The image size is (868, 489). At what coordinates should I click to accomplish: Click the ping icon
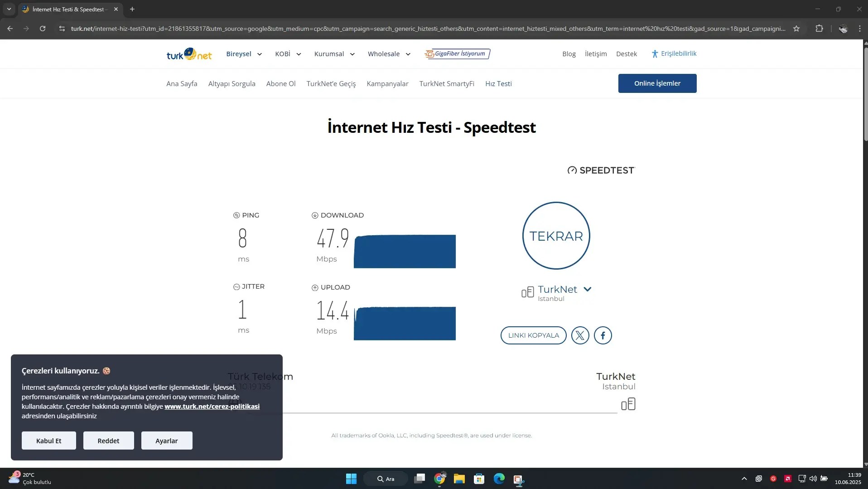[236, 215]
